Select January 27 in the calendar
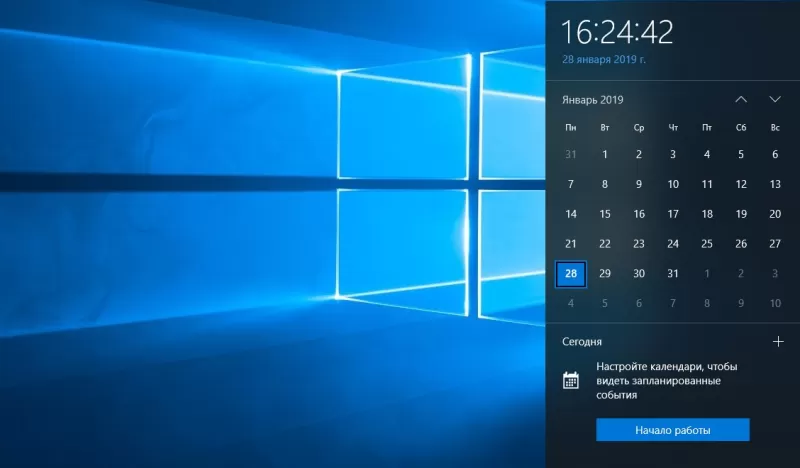Screen dimensions: 800x468 (775, 244)
